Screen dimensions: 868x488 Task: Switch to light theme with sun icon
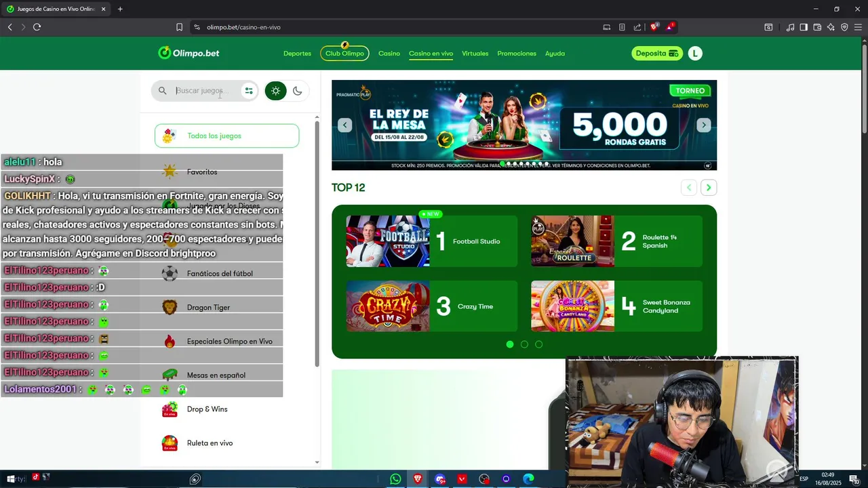pos(275,91)
